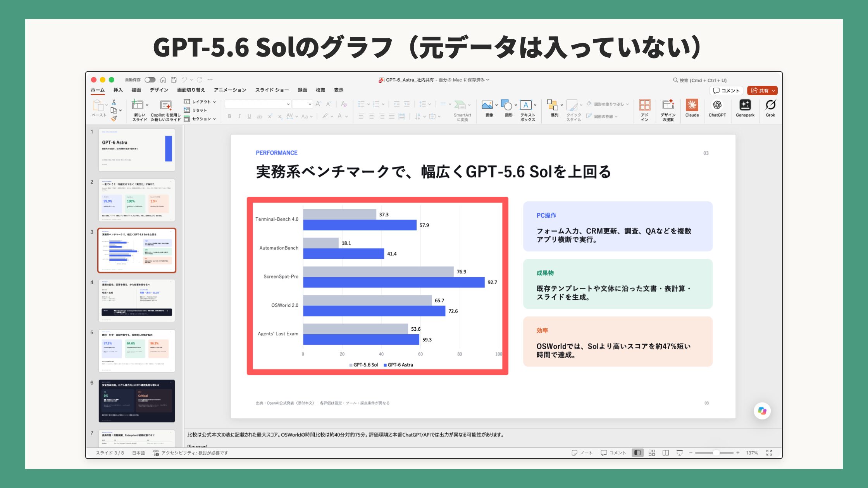Open the アドイン add-ins gallery
868x488 pixels.
(645, 110)
